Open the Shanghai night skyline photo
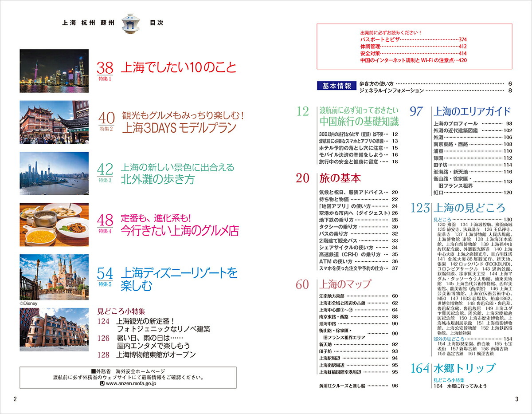532x414 pixels. pyautogui.click(x=54, y=71)
